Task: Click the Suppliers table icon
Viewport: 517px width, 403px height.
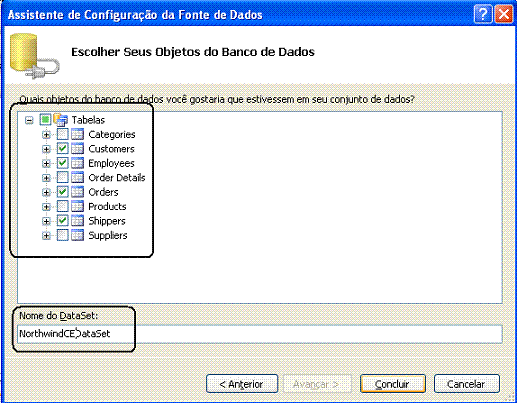Action: pos(77,235)
